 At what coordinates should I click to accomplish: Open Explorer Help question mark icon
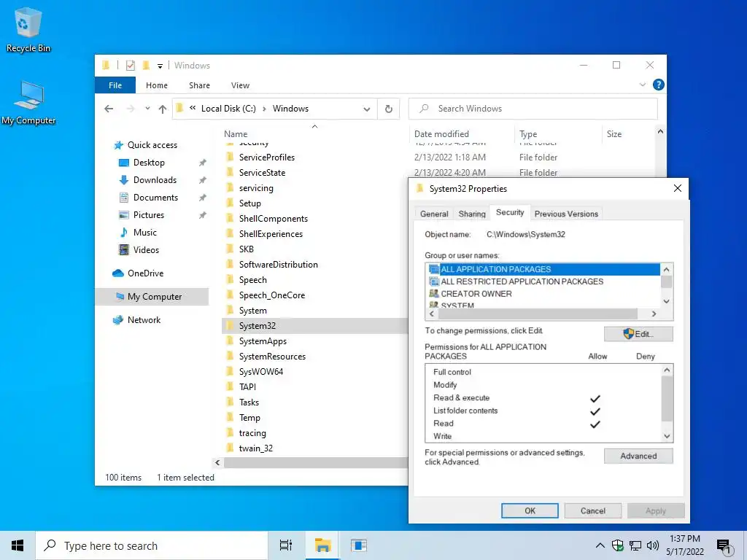coord(659,85)
